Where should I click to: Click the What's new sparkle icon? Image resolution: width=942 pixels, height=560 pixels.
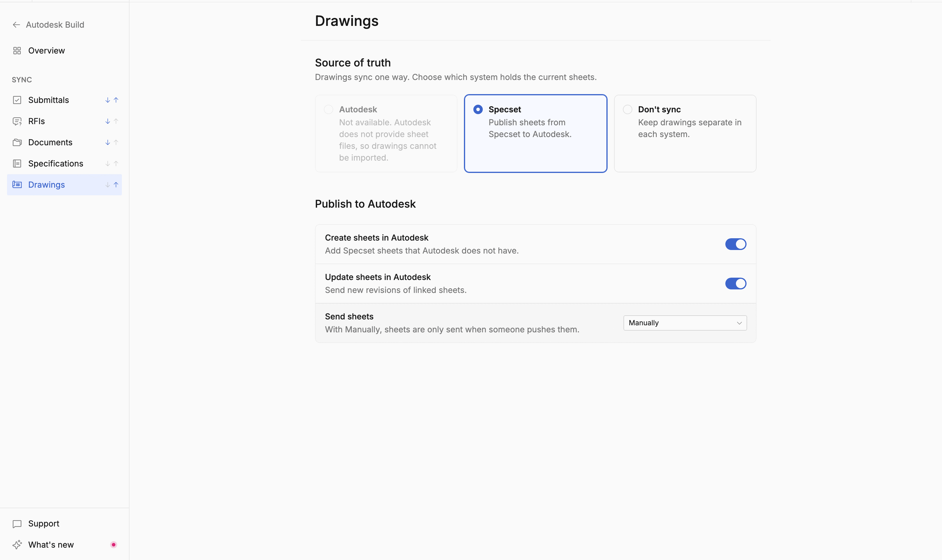tap(17, 544)
